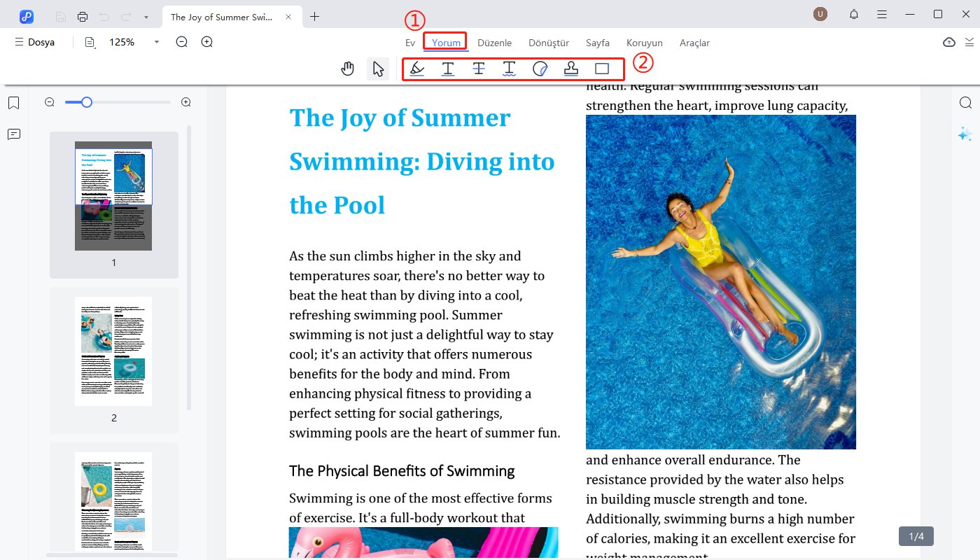980x560 pixels.
Task: Open the AI assistant sparkle icon
Action: 965,134
